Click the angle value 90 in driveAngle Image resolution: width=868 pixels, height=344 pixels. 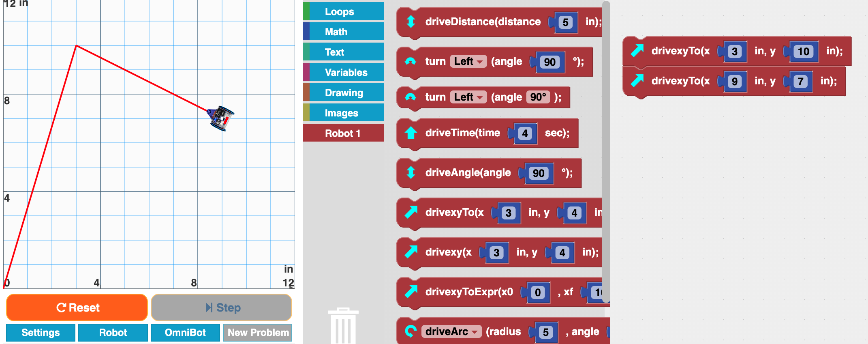tap(539, 173)
